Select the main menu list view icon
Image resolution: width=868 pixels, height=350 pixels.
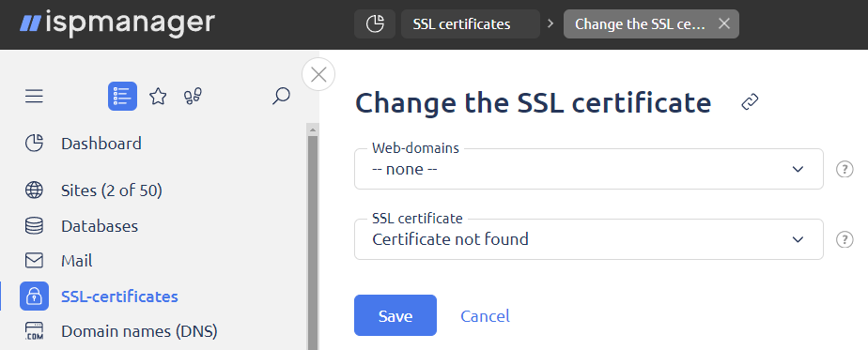122,97
